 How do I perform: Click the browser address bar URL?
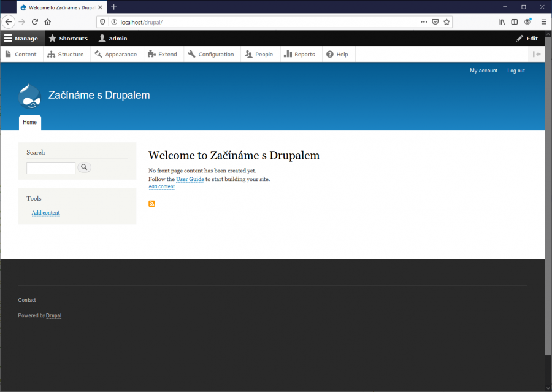pos(142,22)
